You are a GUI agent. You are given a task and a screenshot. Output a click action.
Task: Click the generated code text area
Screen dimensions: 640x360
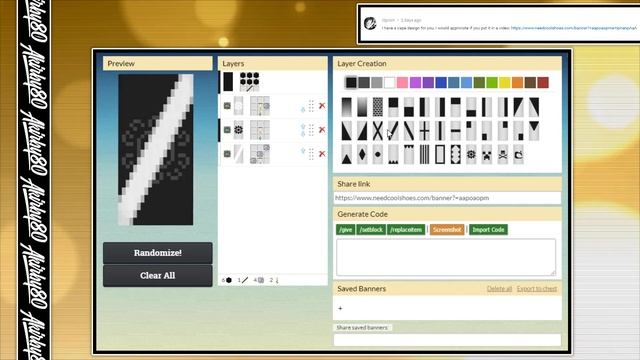(x=446, y=257)
